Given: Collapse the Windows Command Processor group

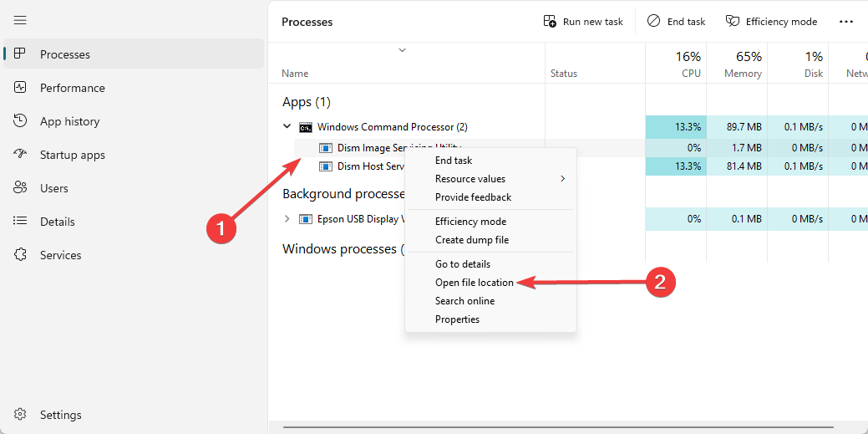Looking at the screenshot, I should click(287, 127).
